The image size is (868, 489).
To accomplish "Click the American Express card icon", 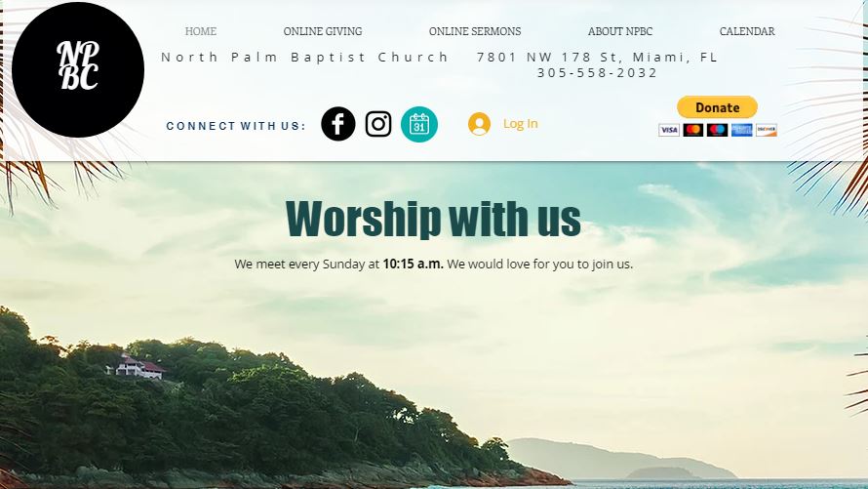I will click(741, 130).
